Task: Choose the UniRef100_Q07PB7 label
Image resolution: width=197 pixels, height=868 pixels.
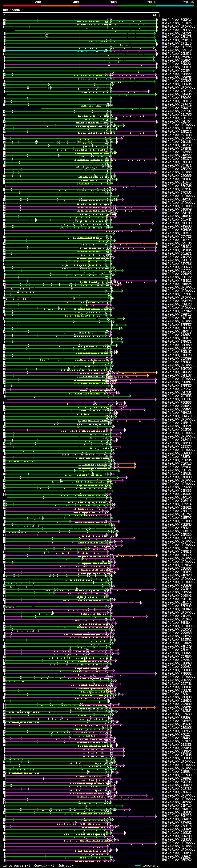Action: (x=176, y=189)
